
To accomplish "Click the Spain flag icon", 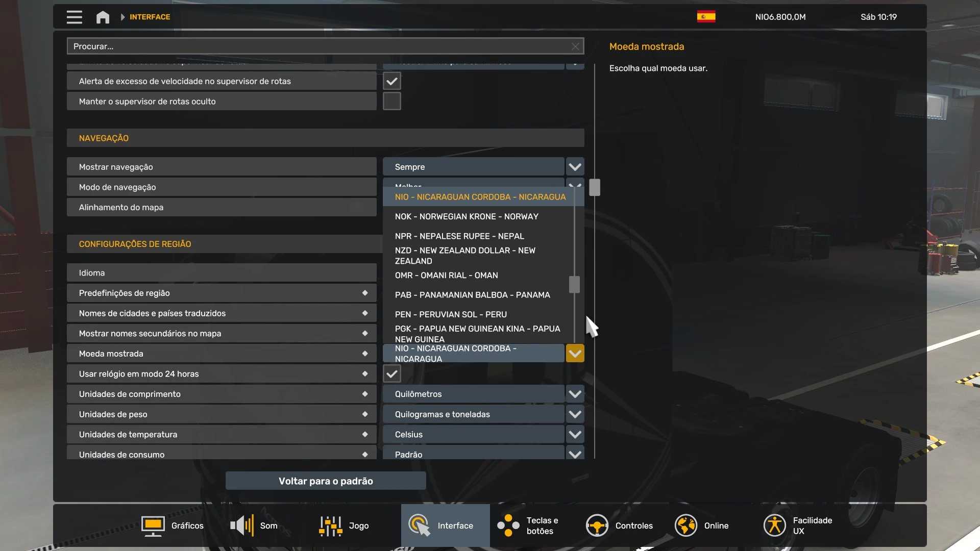I will pyautogui.click(x=706, y=17).
